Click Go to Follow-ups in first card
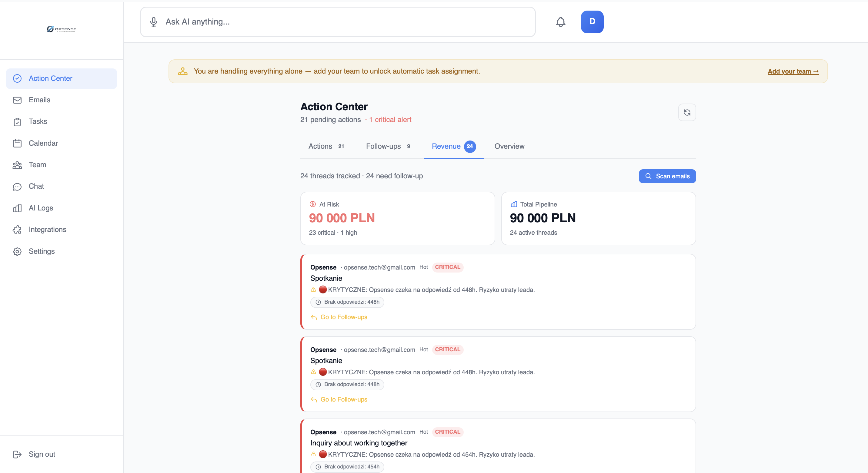Screen dimensions: 868x473 coord(343,317)
